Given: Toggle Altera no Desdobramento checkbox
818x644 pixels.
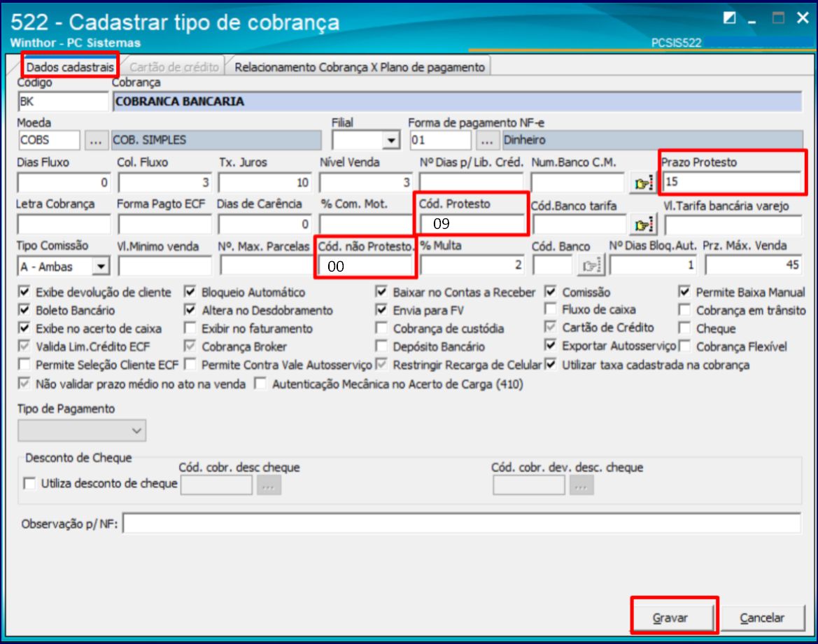Looking at the screenshot, I should click(190, 310).
